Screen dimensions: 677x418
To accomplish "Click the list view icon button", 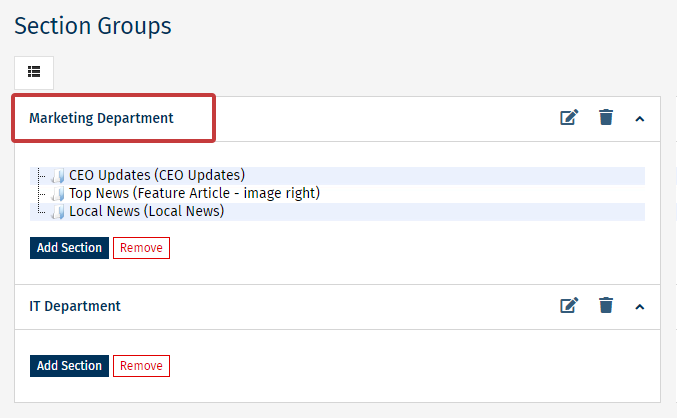I will coord(34,72).
